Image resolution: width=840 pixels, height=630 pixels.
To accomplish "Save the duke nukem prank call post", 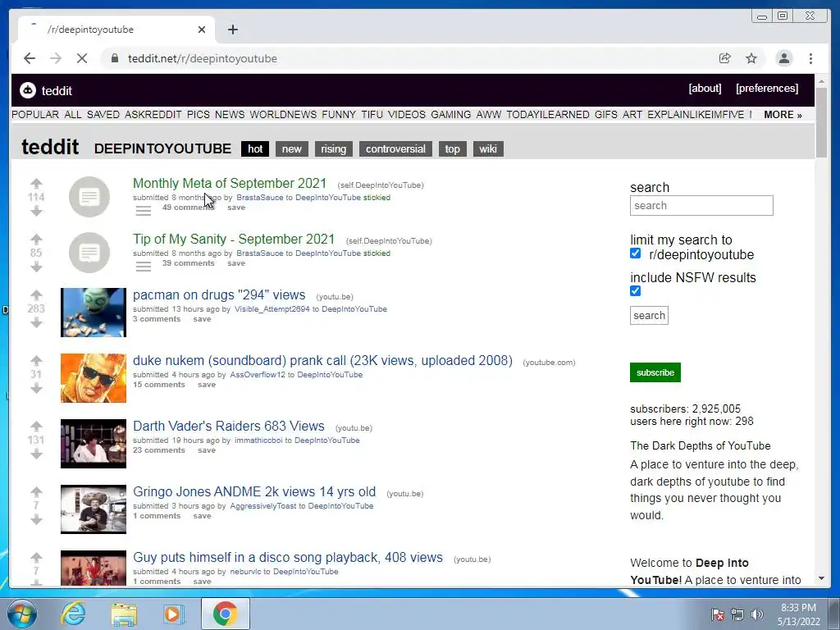I will 207,385.
